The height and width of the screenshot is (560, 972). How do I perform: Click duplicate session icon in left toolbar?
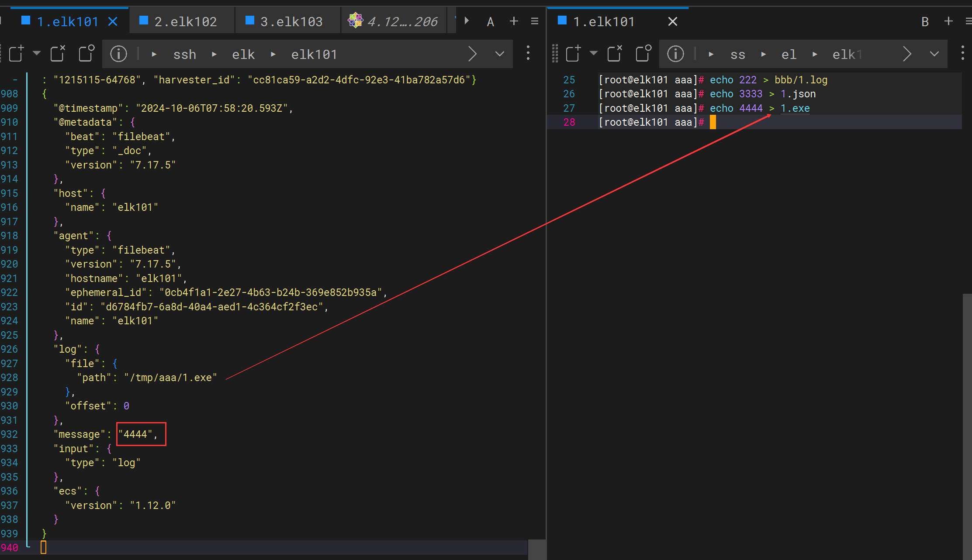pos(86,54)
